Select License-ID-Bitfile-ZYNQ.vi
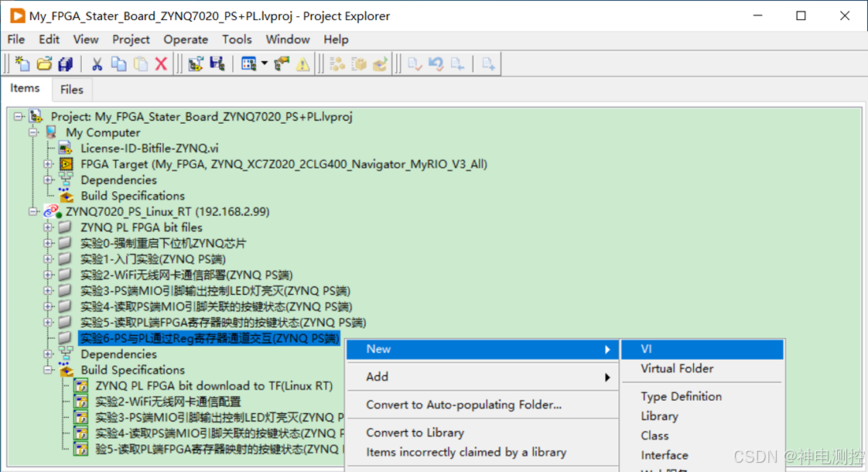 pos(149,148)
